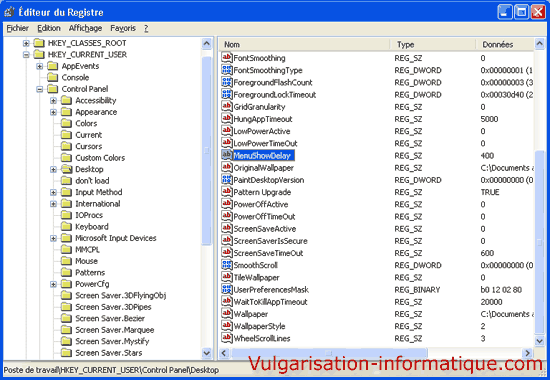Image resolution: width=550 pixels, height=380 pixels.
Task: Select Screen Saver.Marquee key
Action: (x=115, y=330)
